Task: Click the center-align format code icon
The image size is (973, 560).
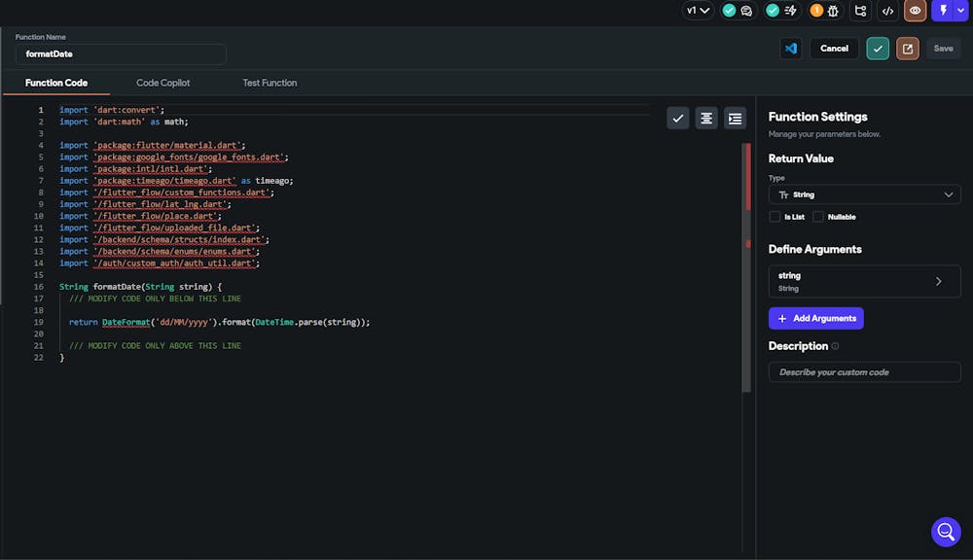Action: coord(706,118)
